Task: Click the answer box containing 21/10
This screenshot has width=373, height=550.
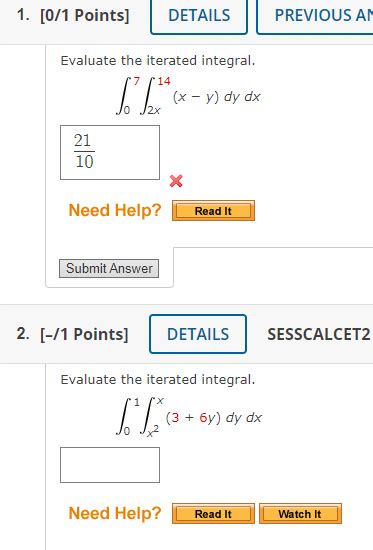Action: pos(110,152)
